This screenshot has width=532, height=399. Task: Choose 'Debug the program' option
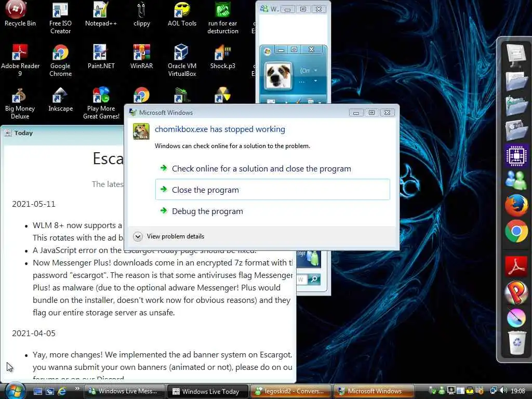[272, 211]
